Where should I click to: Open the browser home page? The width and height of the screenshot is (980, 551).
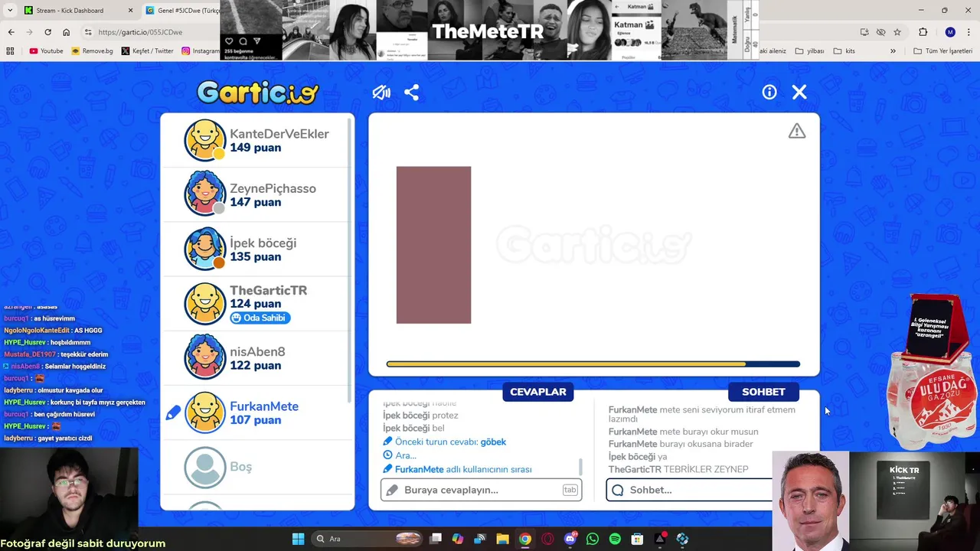[66, 32]
